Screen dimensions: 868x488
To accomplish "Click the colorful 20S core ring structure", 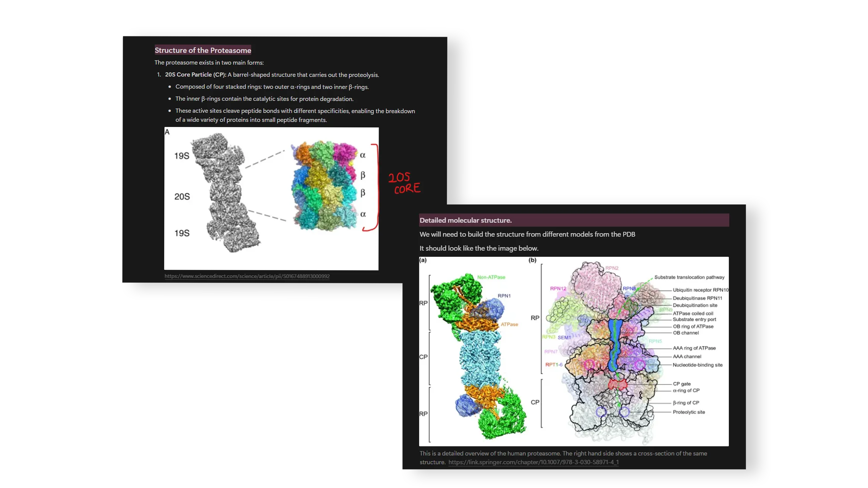I will (x=325, y=186).
